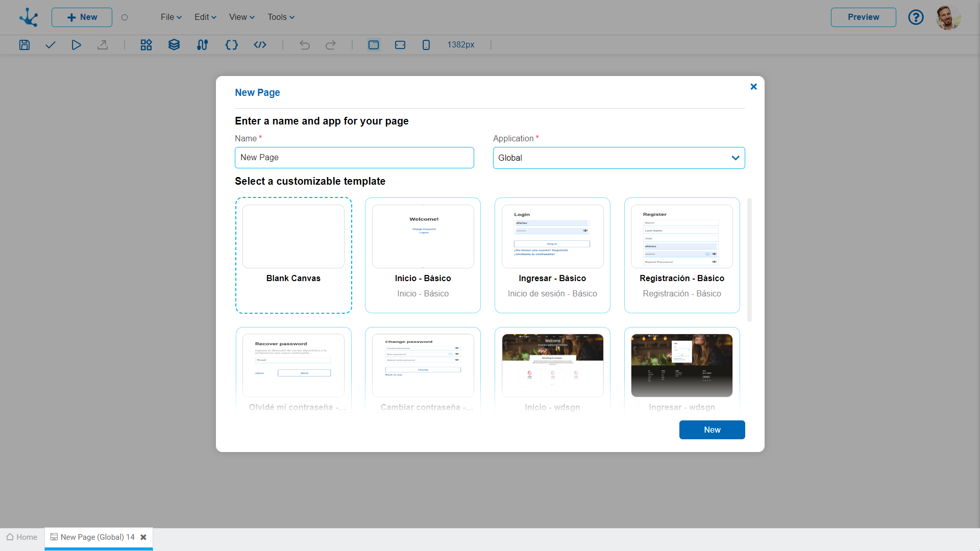
Task: Select mobile viewport icon
Action: [426, 45]
